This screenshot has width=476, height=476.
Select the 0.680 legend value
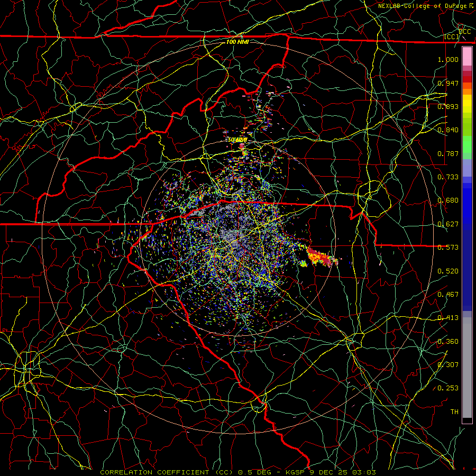[448, 200]
